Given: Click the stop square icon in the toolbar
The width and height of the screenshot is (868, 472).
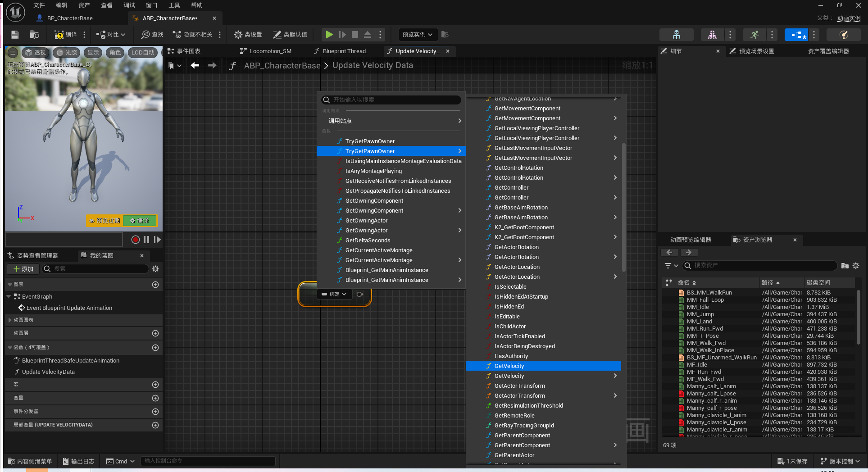Looking at the screenshot, I should tap(355, 35).
